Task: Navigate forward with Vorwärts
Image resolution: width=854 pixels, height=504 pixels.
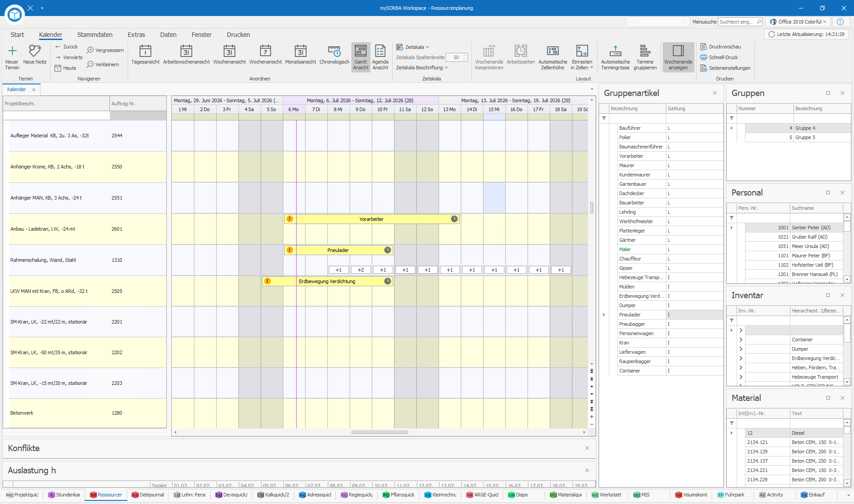Action: click(x=69, y=57)
